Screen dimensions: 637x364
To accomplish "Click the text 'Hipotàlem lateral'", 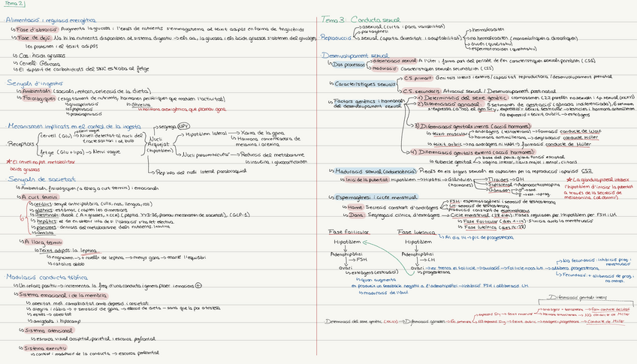I will pos(206,134).
